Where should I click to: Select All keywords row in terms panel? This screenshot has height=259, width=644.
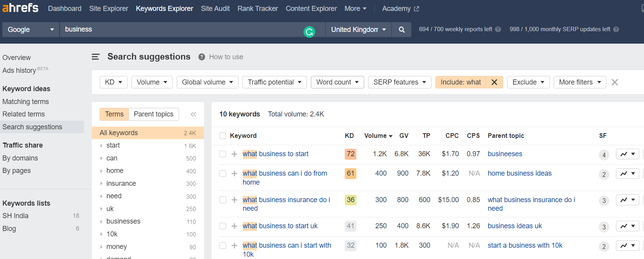[x=148, y=133]
